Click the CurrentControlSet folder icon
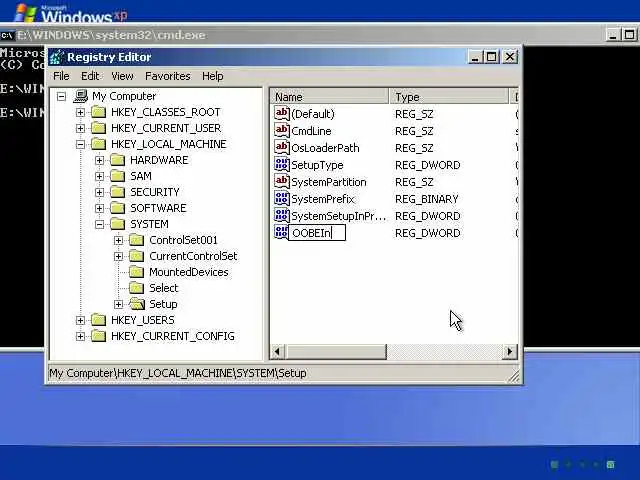The height and width of the screenshot is (480, 640). click(136, 256)
